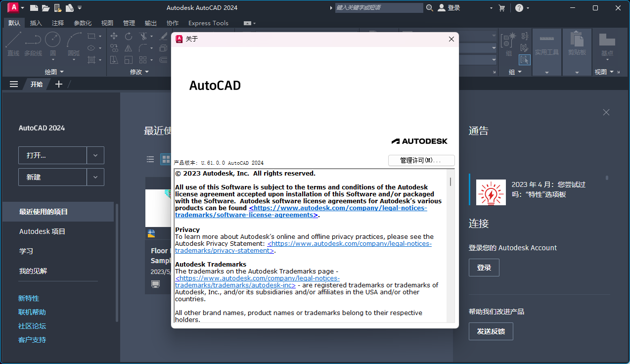630x364 pixels.
Task: Switch recent files to list view
Action: pyautogui.click(x=150, y=159)
